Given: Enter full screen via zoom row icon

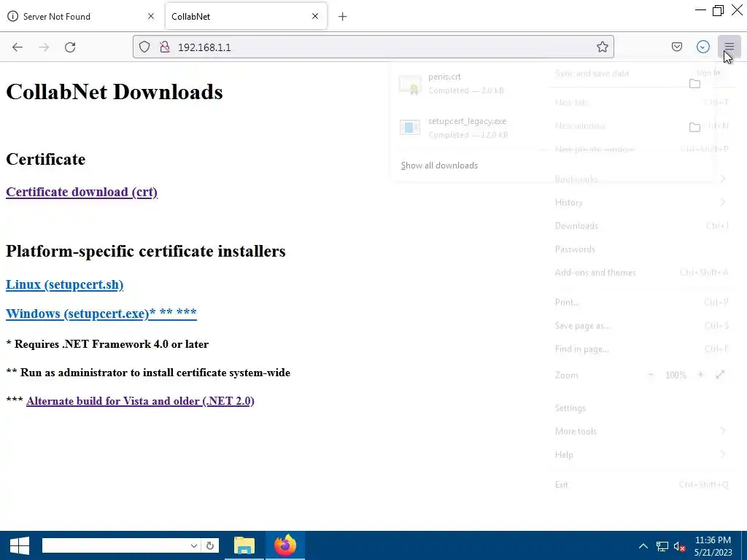Looking at the screenshot, I should click(x=720, y=376).
